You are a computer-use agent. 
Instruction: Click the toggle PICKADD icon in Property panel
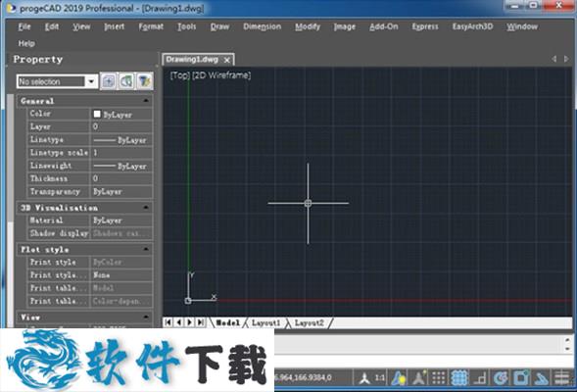[109, 81]
